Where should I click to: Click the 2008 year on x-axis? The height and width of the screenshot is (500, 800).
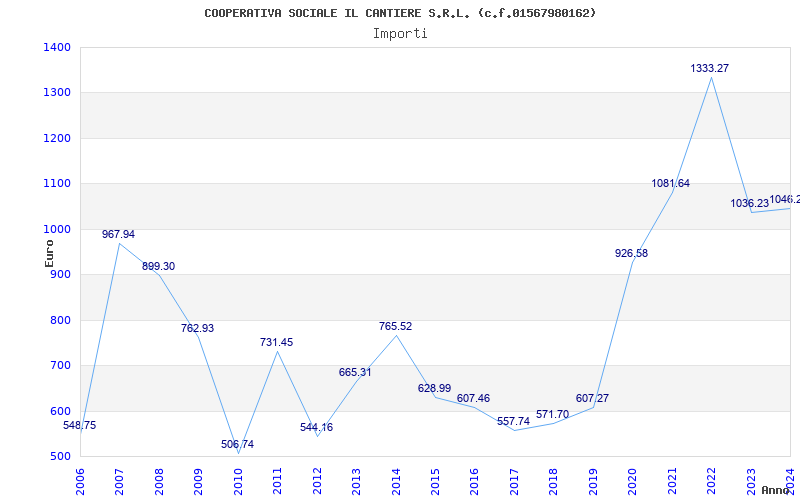(159, 481)
